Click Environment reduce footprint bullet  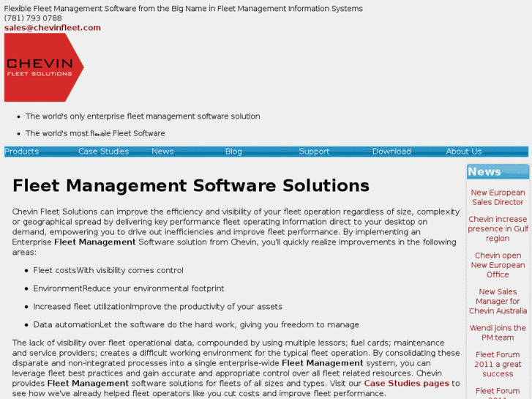[x=129, y=288]
